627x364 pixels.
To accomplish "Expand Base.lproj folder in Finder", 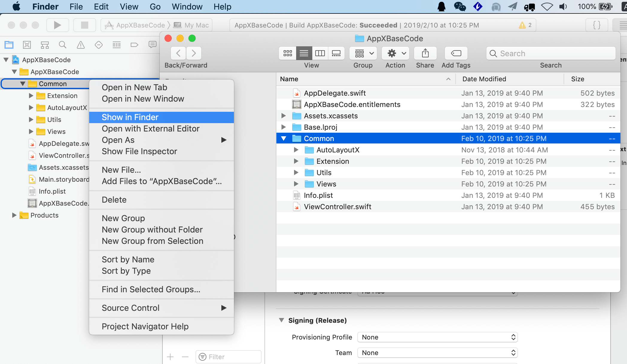I will click(x=284, y=127).
